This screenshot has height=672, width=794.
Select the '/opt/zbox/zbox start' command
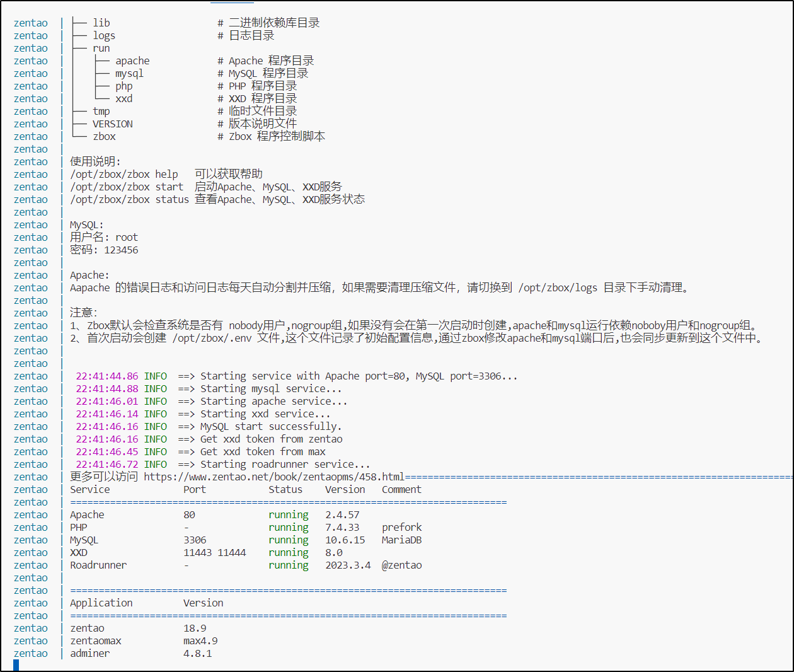tap(127, 187)
